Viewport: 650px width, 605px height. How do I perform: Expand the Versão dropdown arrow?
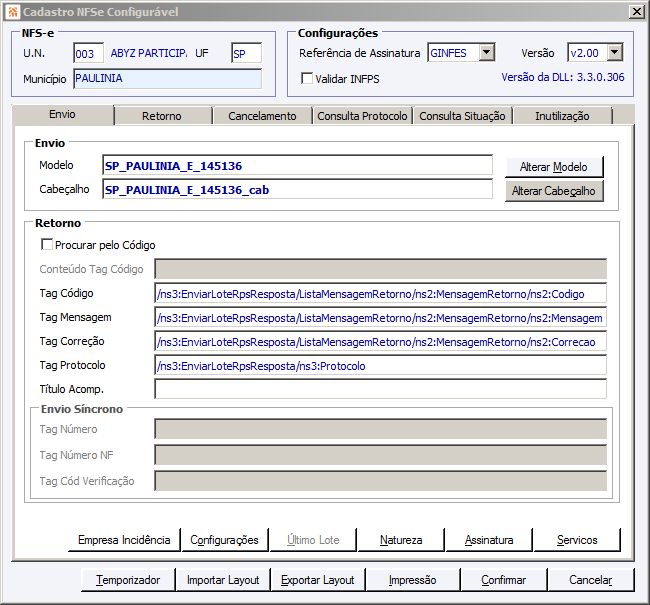[x=615, y=53]
